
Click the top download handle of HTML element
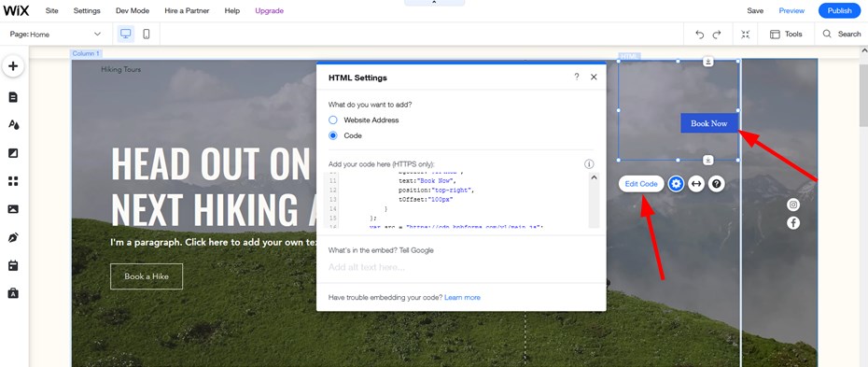point(708,62)
